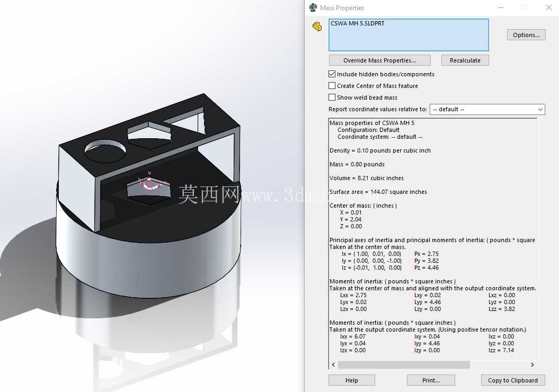Close the Mass Properties window

pos(548,7)
